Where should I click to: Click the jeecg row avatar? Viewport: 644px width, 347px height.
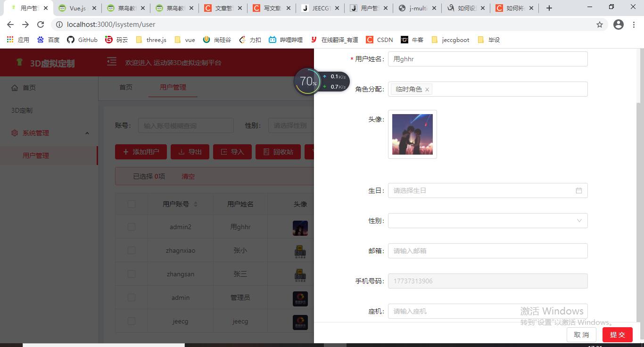[x=300, y=322]
